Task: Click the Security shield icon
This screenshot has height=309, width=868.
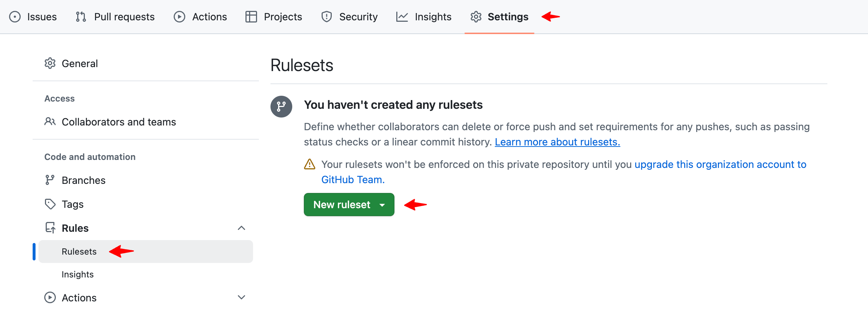Action: tap(326, 16)
